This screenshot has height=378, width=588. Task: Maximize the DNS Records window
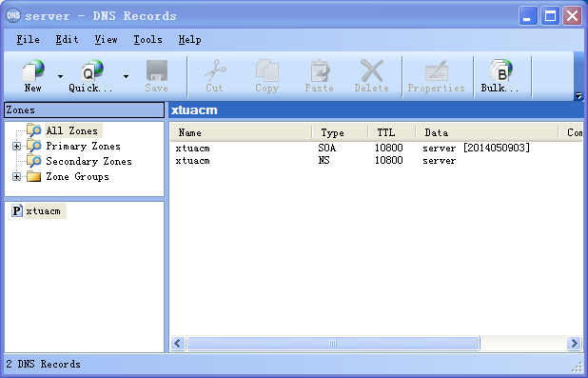550,16
